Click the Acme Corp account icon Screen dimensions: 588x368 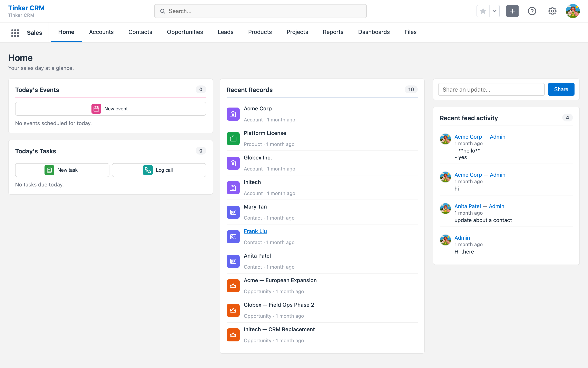tap(233, 114)
